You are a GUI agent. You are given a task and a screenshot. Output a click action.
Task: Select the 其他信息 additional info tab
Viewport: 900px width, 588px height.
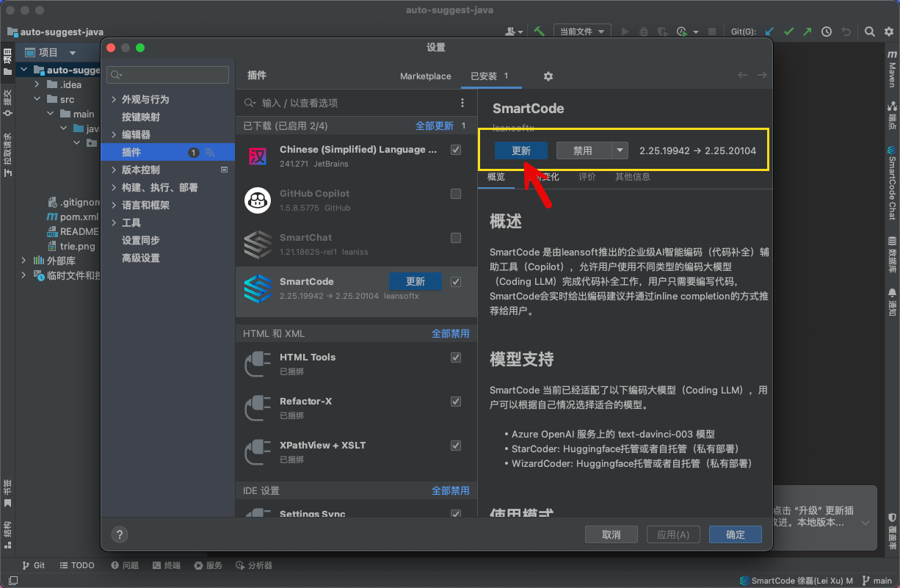[x=632, y=177]
